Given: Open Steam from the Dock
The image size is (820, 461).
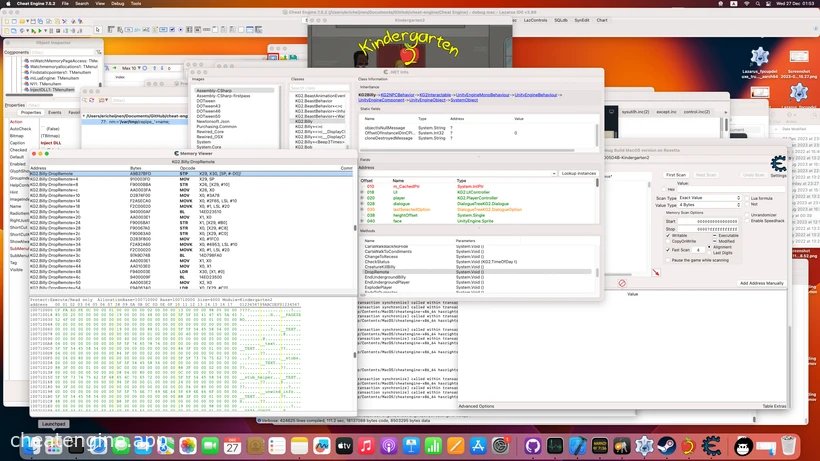Looking at the screenshot, I should (x=666, y=446).
